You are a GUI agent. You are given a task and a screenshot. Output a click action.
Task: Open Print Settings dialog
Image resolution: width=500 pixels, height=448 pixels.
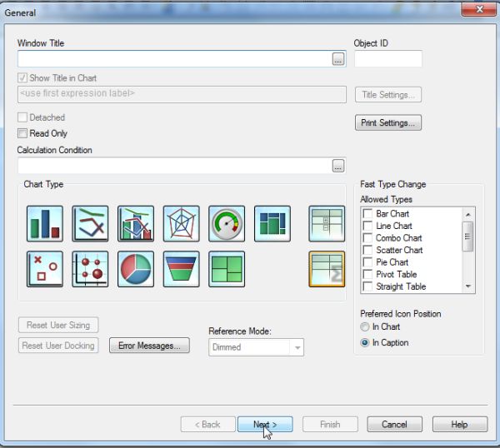[388, 122]
